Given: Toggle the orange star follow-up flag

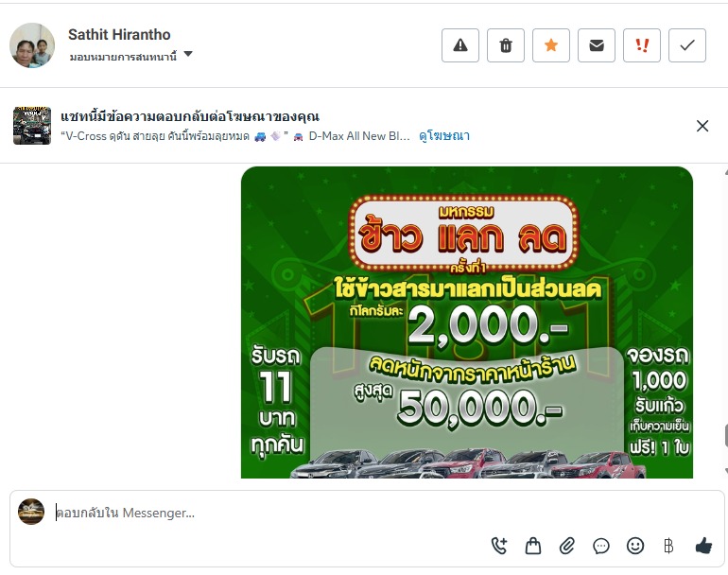Looking at the screenshot, I should tap(551, 45).
